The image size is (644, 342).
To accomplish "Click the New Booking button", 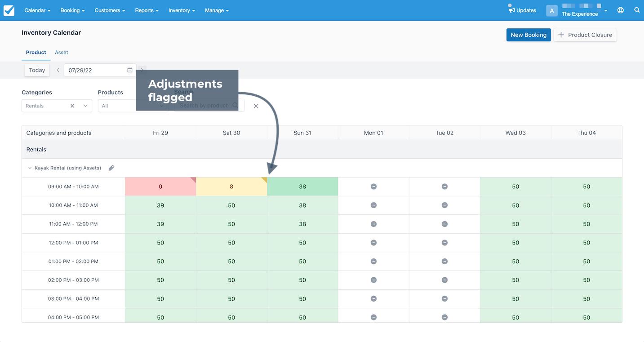I will [529, 35].
